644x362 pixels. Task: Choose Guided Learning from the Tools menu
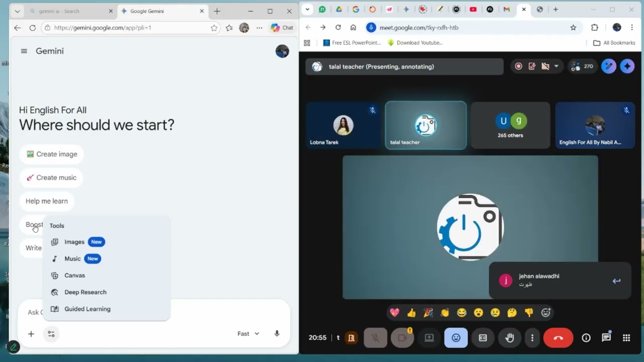pyautogui.click(x=107, y=309)
